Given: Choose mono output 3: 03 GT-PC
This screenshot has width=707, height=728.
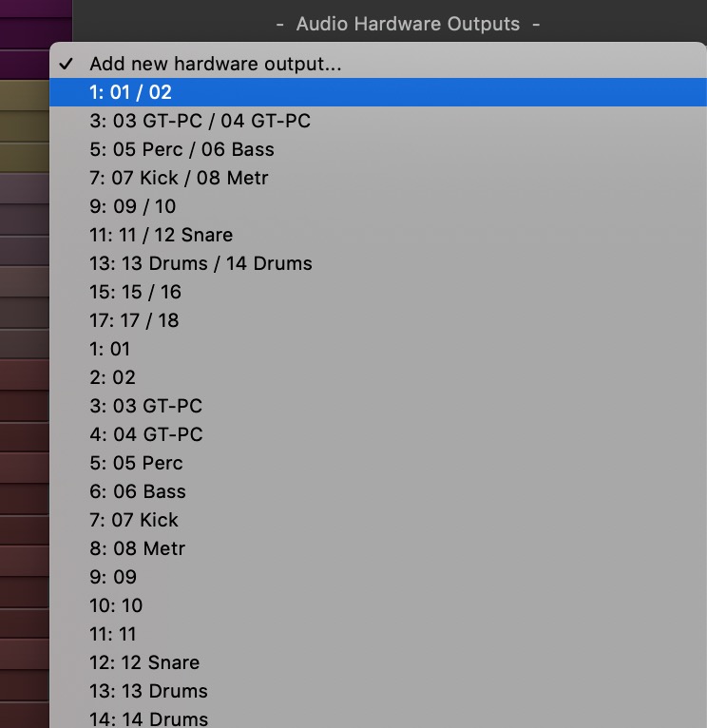Looking at the screenshot, I should pos(145,406).
